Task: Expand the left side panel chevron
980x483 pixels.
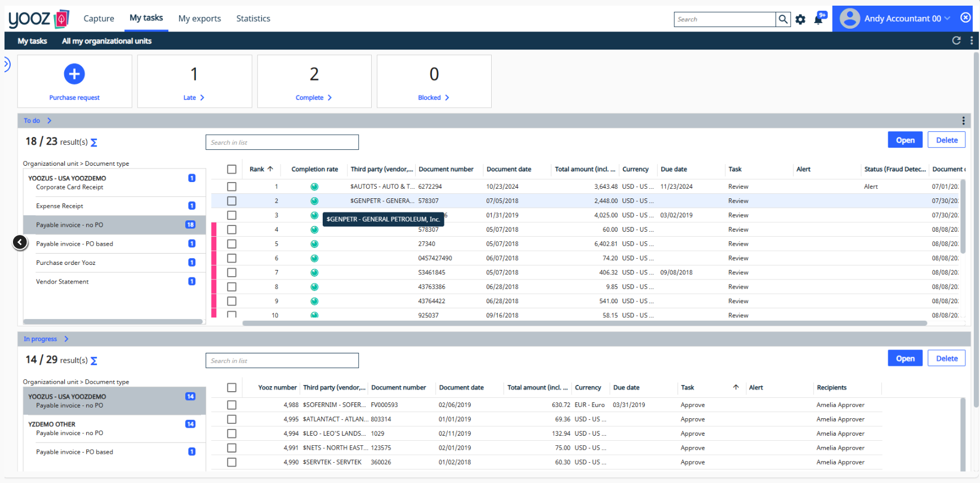Action: click(7, 64)
